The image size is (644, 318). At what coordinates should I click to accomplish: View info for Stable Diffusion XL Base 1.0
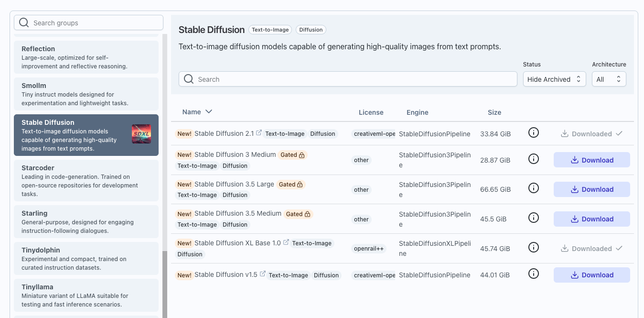point(534,248)
